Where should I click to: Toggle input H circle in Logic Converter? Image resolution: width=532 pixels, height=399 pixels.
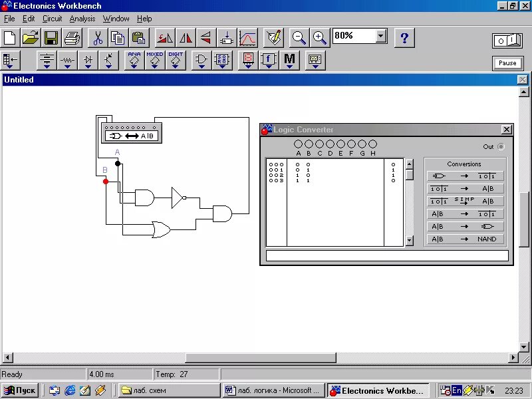(x=372, y=144)
